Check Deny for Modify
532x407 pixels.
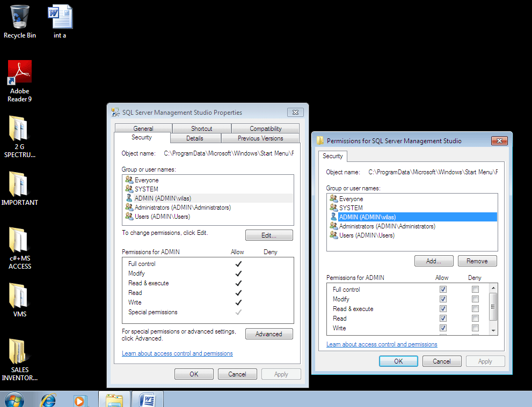coord(475,299)
